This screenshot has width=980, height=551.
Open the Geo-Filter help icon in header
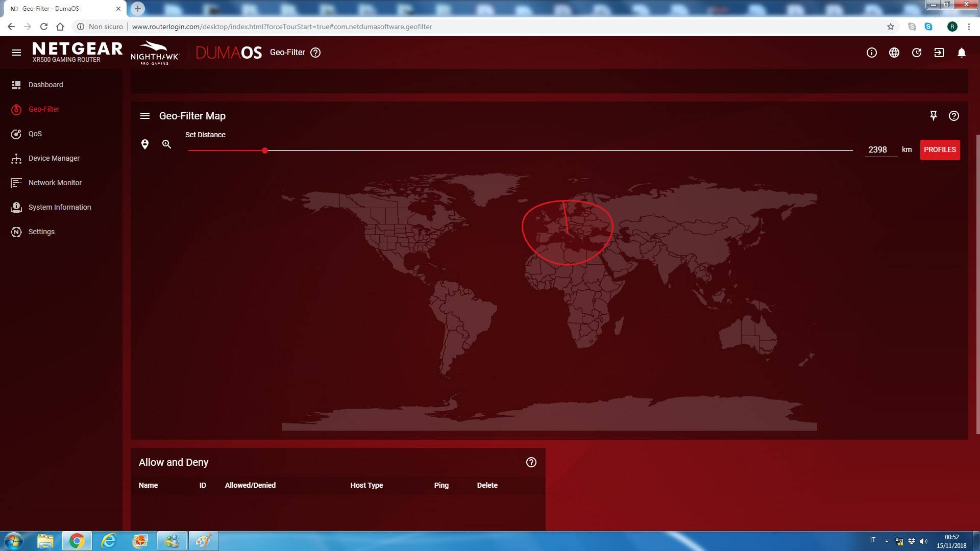(x=315, y=53)
